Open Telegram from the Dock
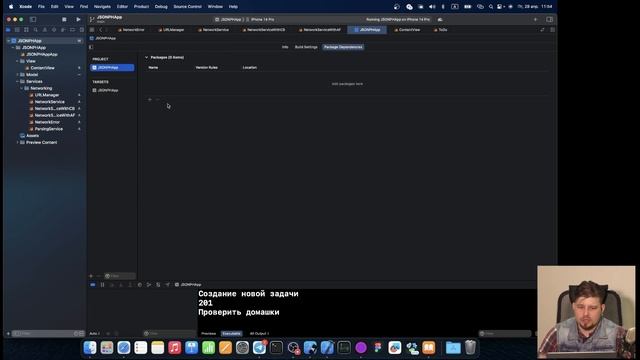The width and height of the screenshot is (640, 360). pyautogui.click(x=259, y=347)
